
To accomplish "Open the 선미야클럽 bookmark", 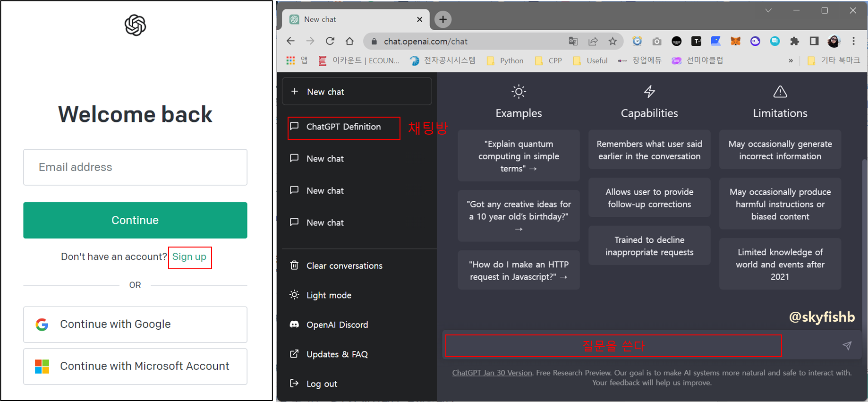I will [x=698, y=60].
